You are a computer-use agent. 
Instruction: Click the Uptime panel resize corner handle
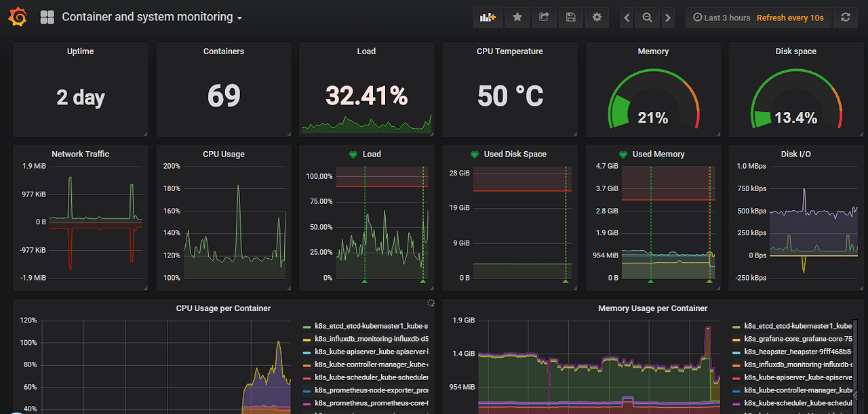(x=145, y=134)
